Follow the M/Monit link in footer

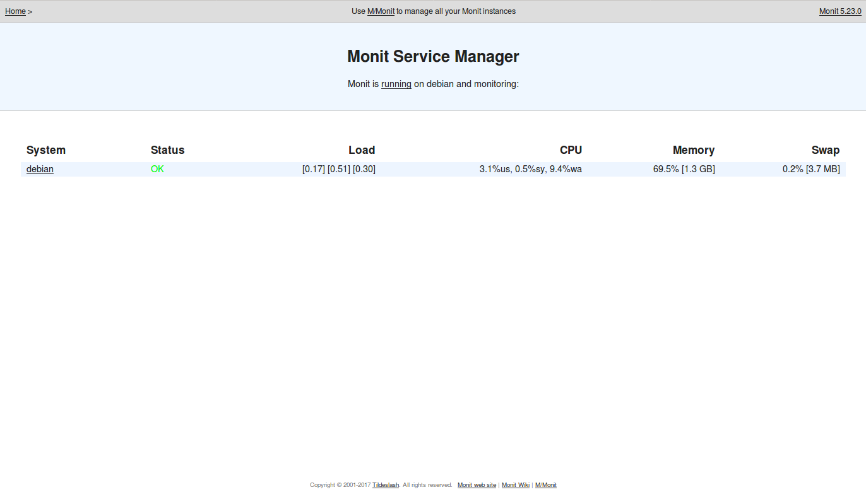click(x=546, y=485)
